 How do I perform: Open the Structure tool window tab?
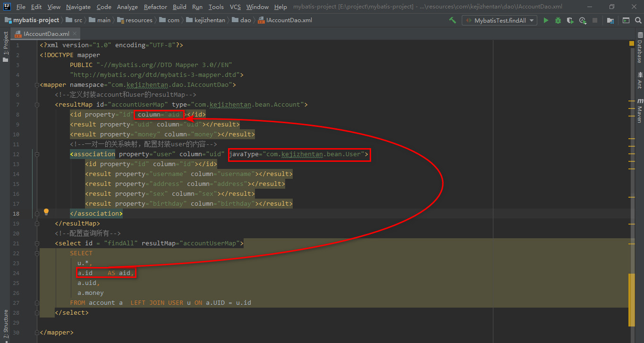(5, 325)
